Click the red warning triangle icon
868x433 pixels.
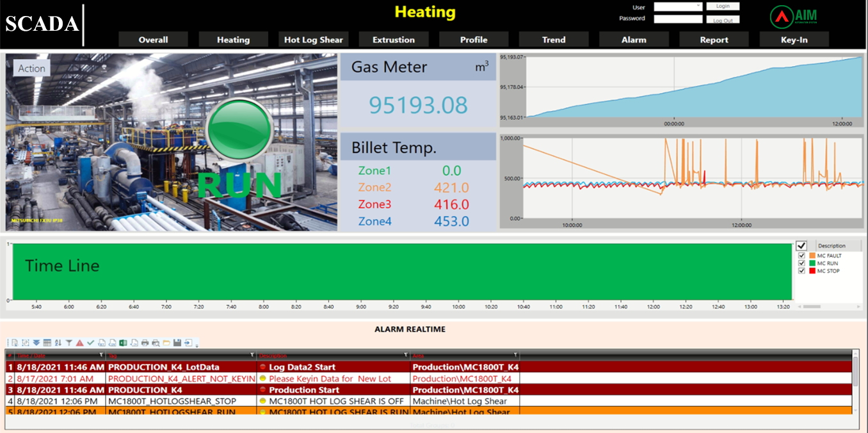(79, 343)
